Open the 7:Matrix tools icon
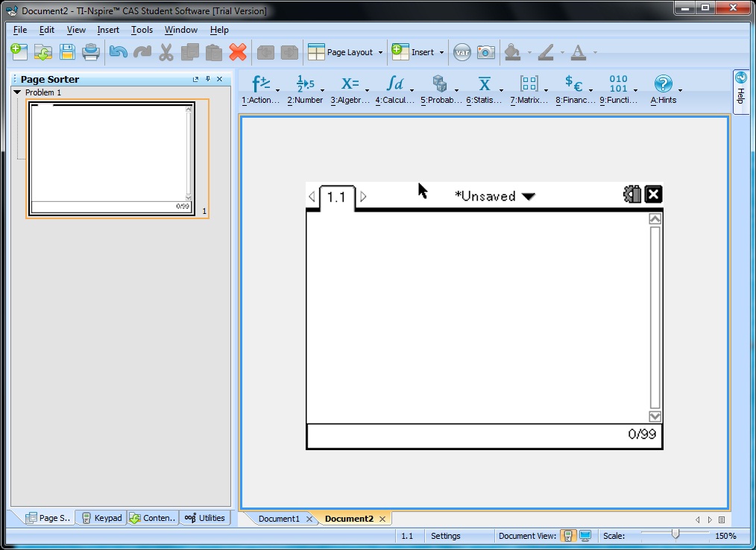 (x=529, y=84)
